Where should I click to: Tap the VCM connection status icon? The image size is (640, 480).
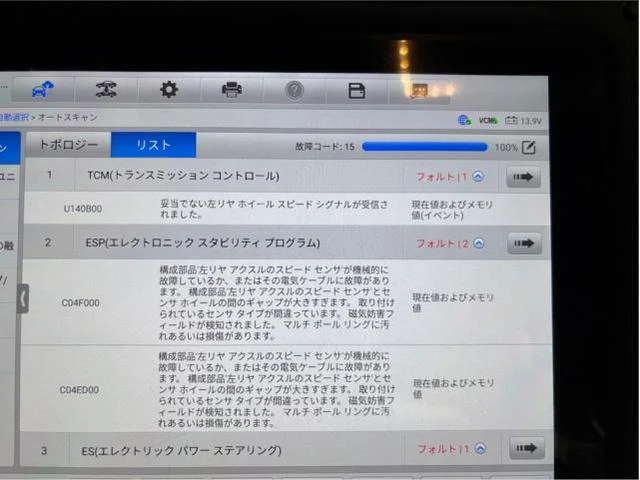[488, 121]
